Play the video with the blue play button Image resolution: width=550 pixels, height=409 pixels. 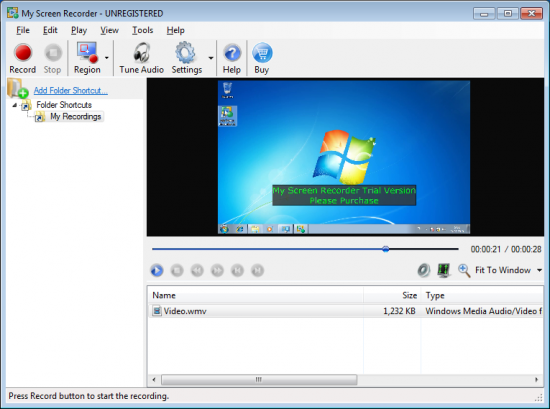[x=157, y=270]
